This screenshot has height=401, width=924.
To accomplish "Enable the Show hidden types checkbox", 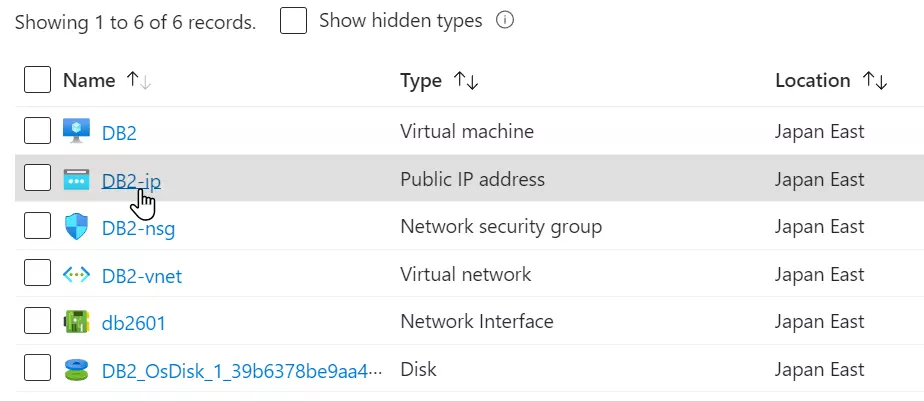I will point(293,21).
